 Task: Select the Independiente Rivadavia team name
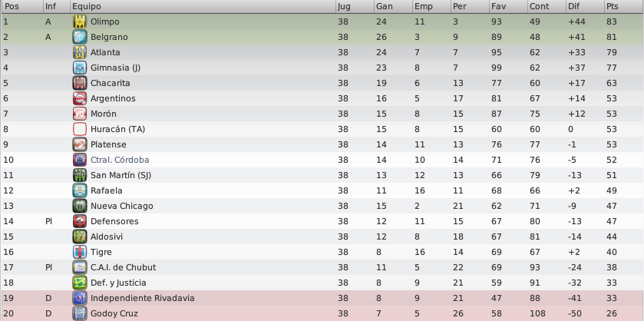[x=143, y=298]
